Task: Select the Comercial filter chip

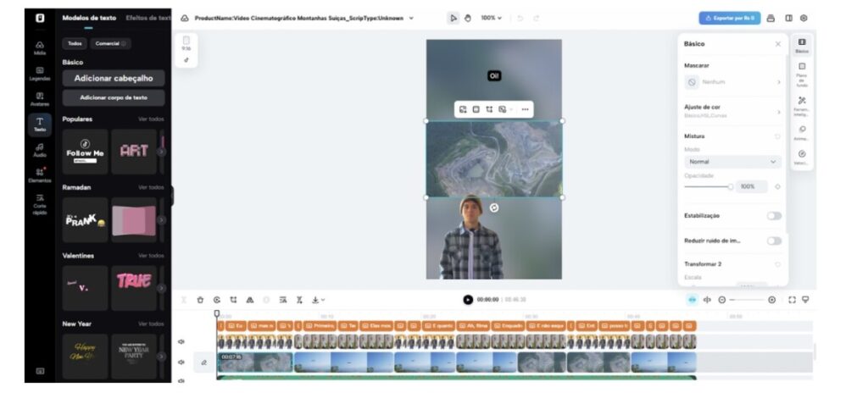Action: pos(110,43)
